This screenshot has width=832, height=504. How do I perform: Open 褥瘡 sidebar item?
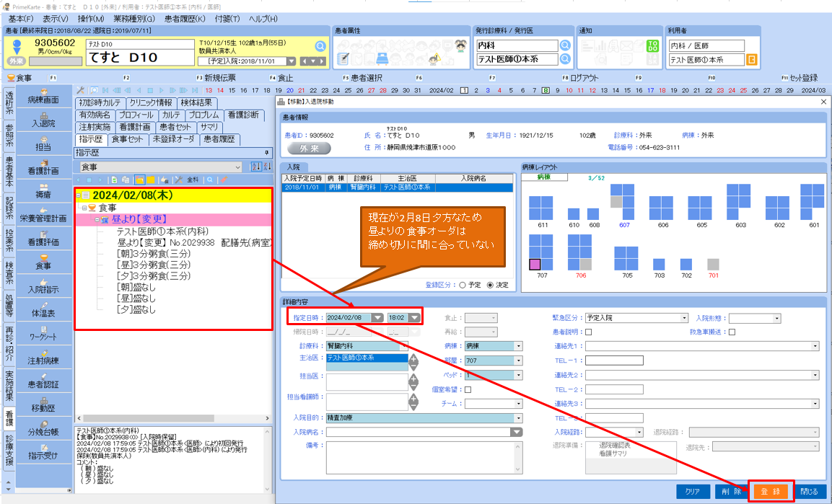pyautogui.click(x=43, y=191)
